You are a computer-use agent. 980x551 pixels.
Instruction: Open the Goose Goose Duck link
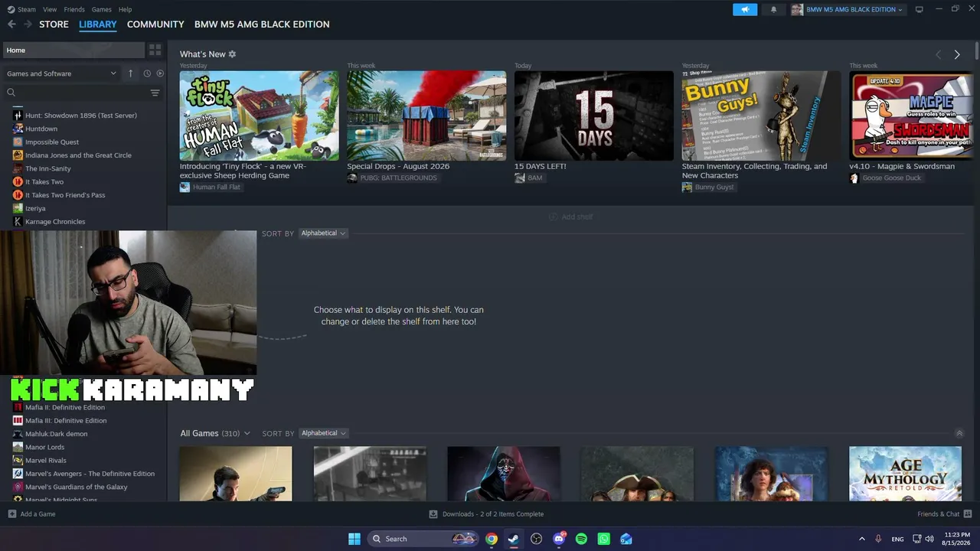[x=885, y=178]
